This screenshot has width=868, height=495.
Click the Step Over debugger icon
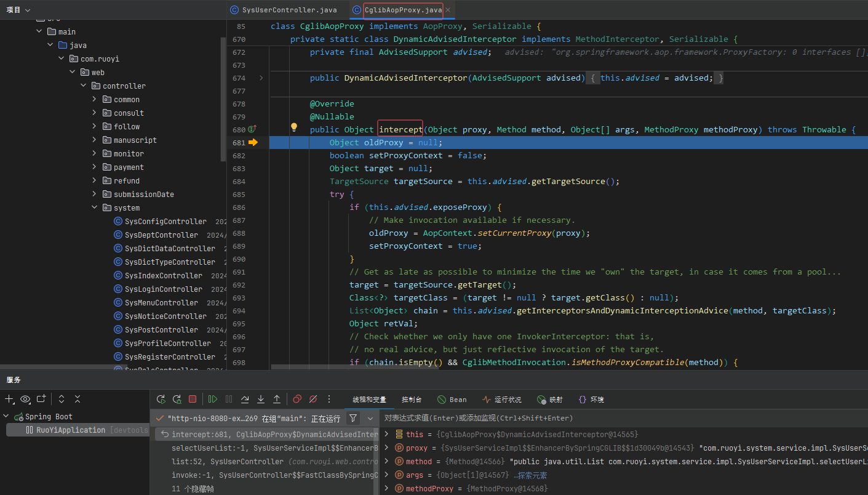245,399
